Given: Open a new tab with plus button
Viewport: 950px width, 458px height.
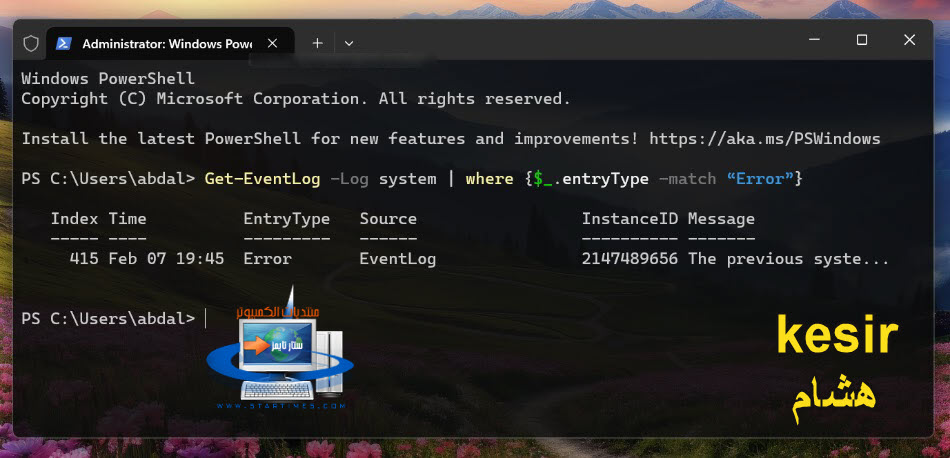Looking at the screenshot, I should point(317,44).
